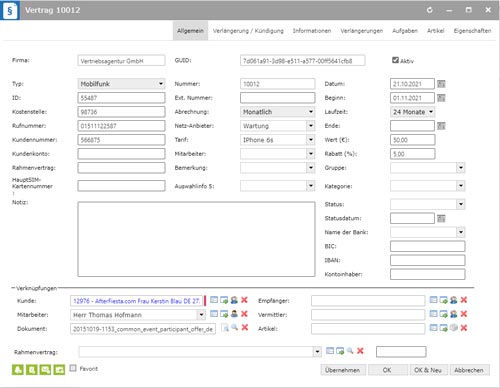Expand the Netz-Anbieter dropdown
Image resolution: width=500 pixels, height=388 pixels.
[311, 126]
